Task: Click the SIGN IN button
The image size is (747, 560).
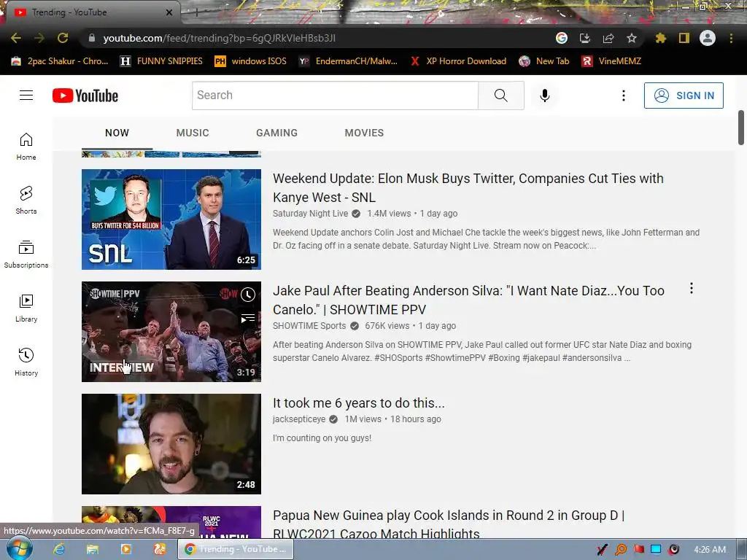Action: (684, 96)
